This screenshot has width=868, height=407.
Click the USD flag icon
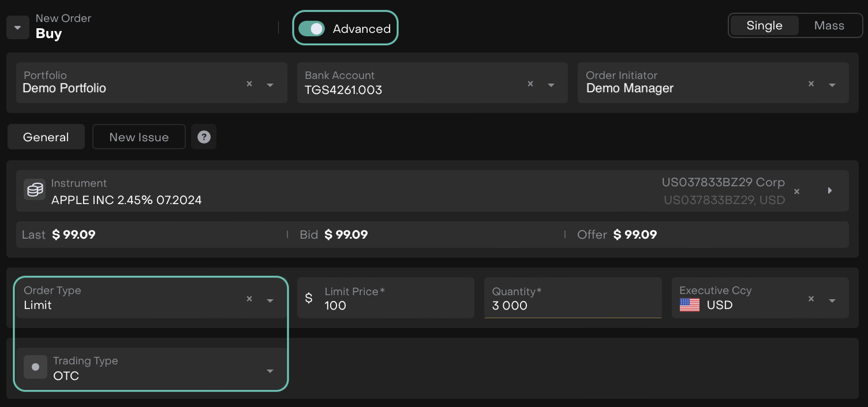coord(689,305)
